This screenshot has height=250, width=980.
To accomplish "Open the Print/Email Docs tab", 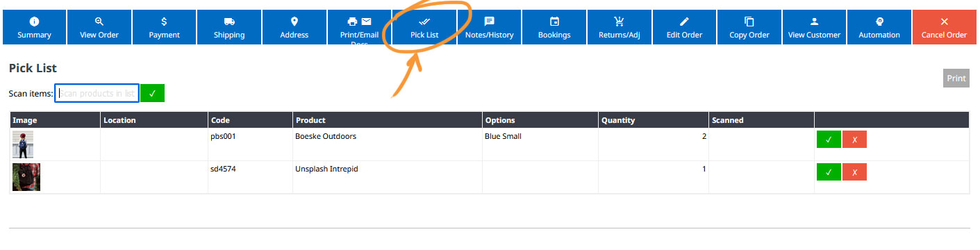I will (x=359, y=27).
